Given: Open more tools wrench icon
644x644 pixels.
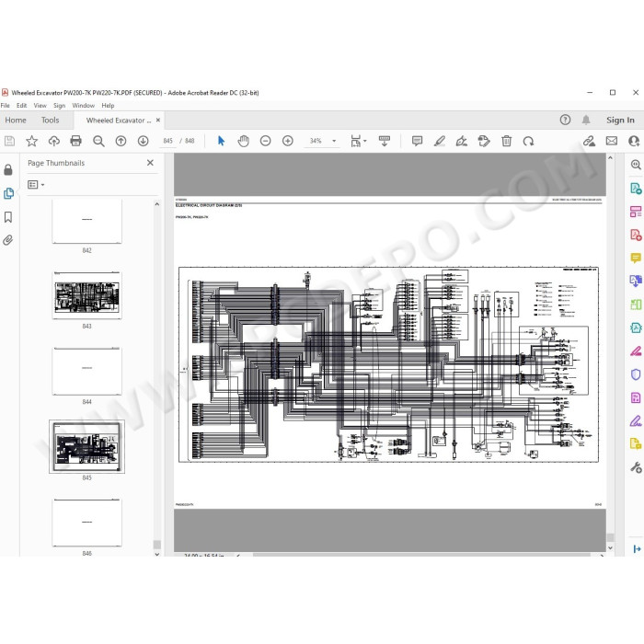Looking at the screenshot, I should click(x=636, y=467).
